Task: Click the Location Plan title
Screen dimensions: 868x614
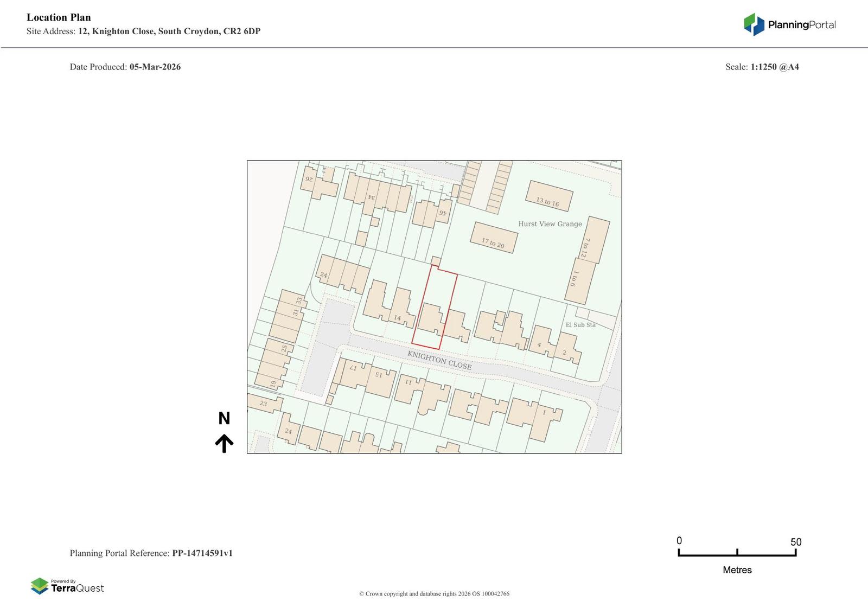Action: (59, 17)
